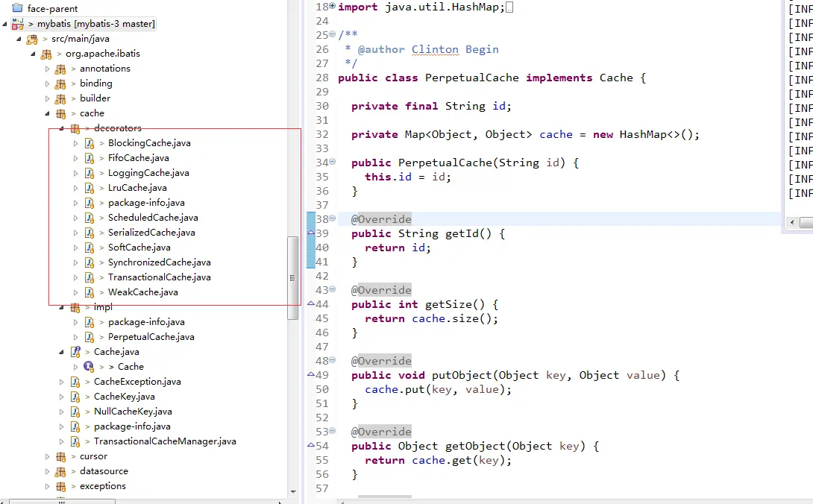Click the override marker on line 49
Screen dimensions: 813x504
[311, 374]
